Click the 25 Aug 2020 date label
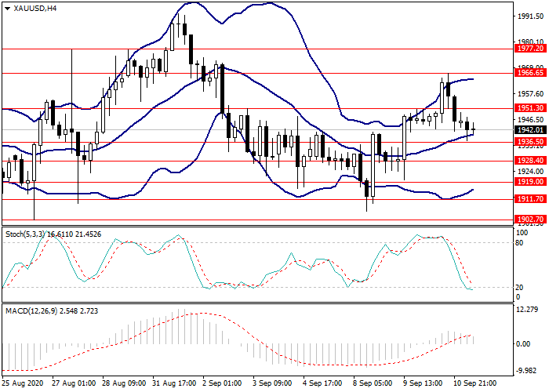Viewport: 549px width, 392px height. click(24, 384)
